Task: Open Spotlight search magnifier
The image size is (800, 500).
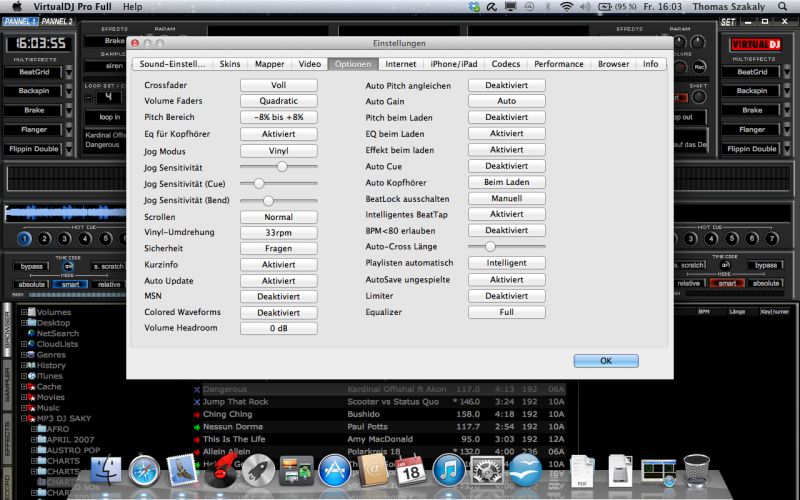Action: [783, 7]
